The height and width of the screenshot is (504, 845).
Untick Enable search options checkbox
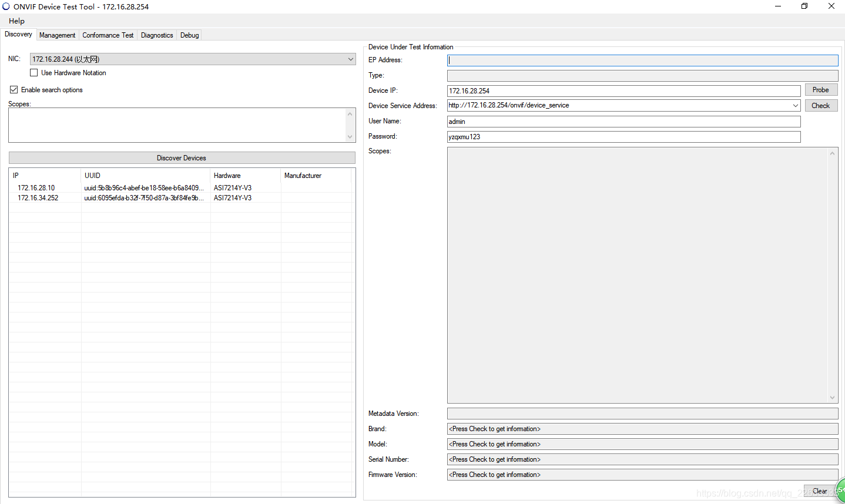click(14, 90)
